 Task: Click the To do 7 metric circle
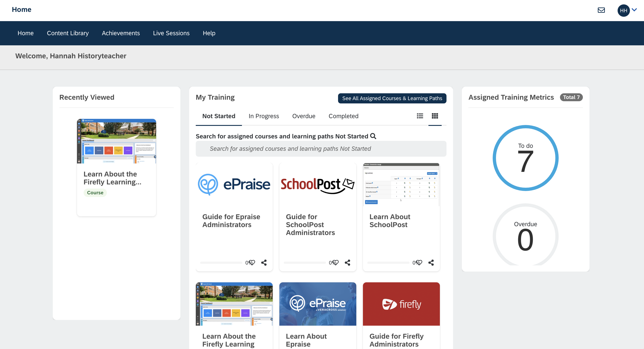pos(525,158)
